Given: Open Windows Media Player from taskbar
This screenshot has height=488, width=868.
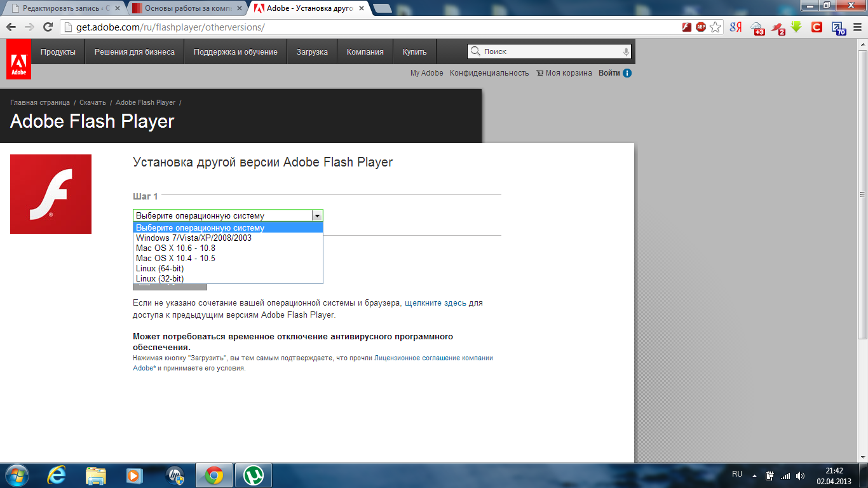Looking at the screenshot, I should click(x=134, y=475).
